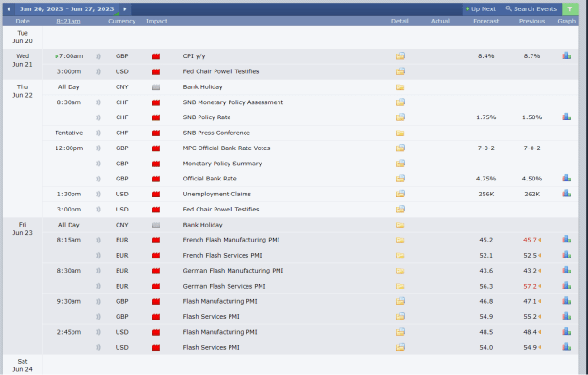Viewport: 588px width, 375px height.
Task: Open detail folder for Monetary Policy Summary
Action: (400, 164)
